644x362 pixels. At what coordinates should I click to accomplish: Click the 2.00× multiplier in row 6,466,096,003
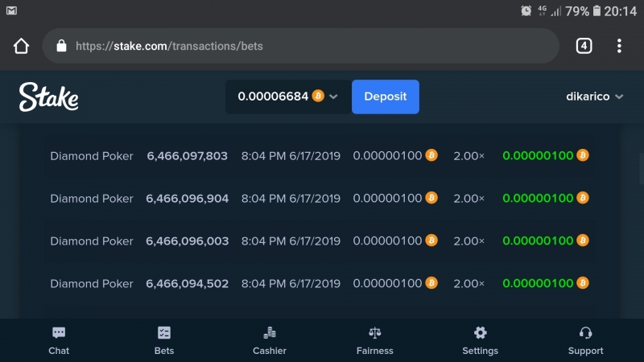469,241
